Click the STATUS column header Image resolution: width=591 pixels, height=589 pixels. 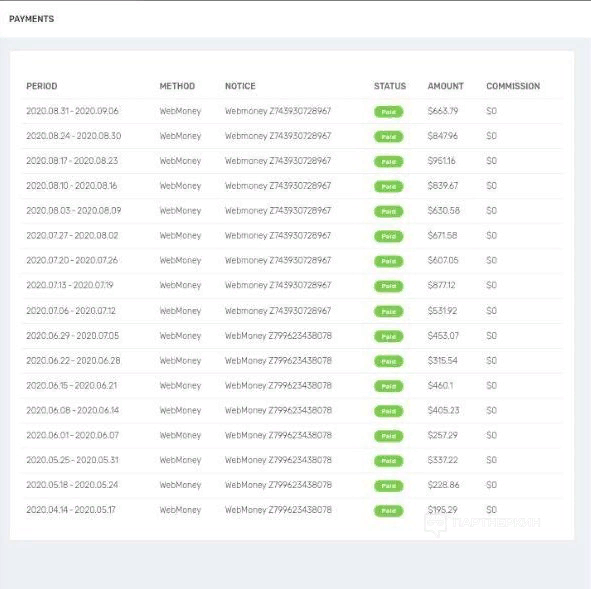click(x=390, y=86)
